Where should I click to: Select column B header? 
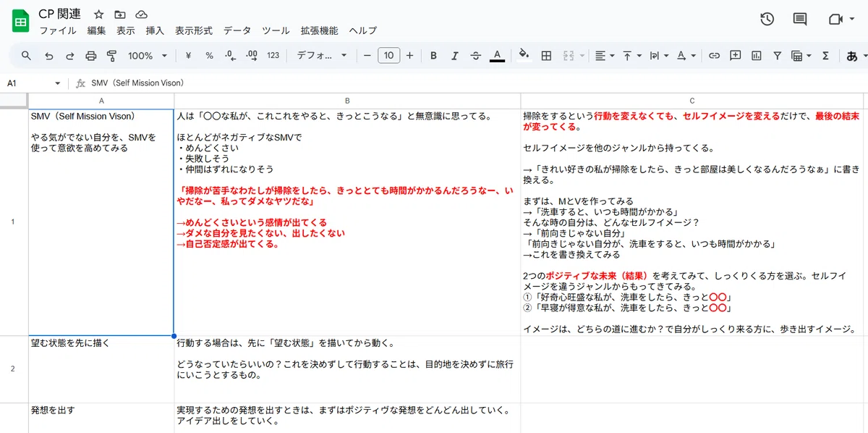(x=347, y=101)
